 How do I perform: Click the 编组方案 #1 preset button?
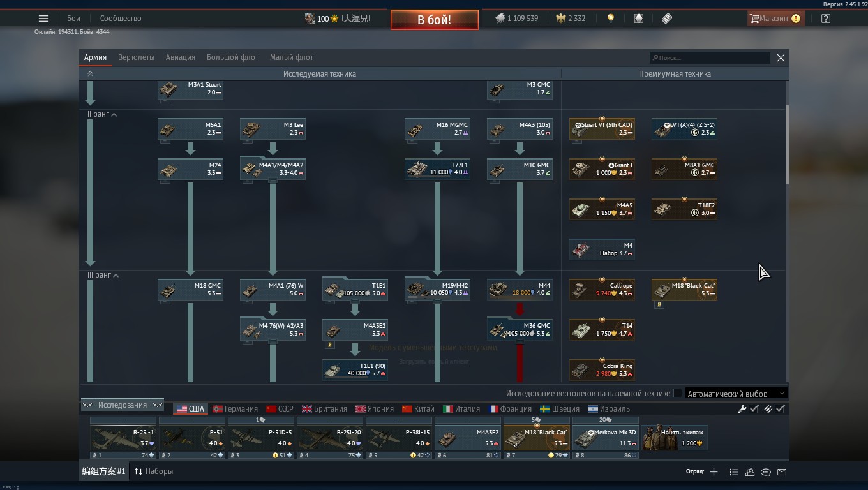(x=103, y=471)
